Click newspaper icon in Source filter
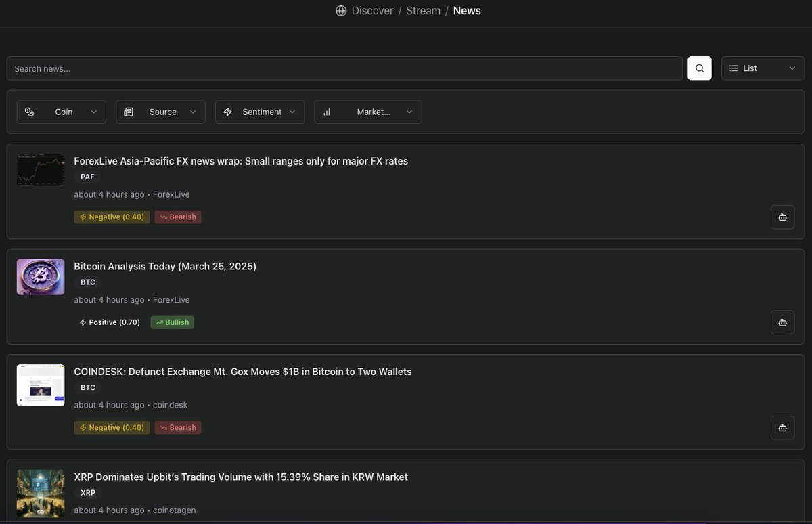The width and height of the screenshot is (812, 524). point(129,112)
